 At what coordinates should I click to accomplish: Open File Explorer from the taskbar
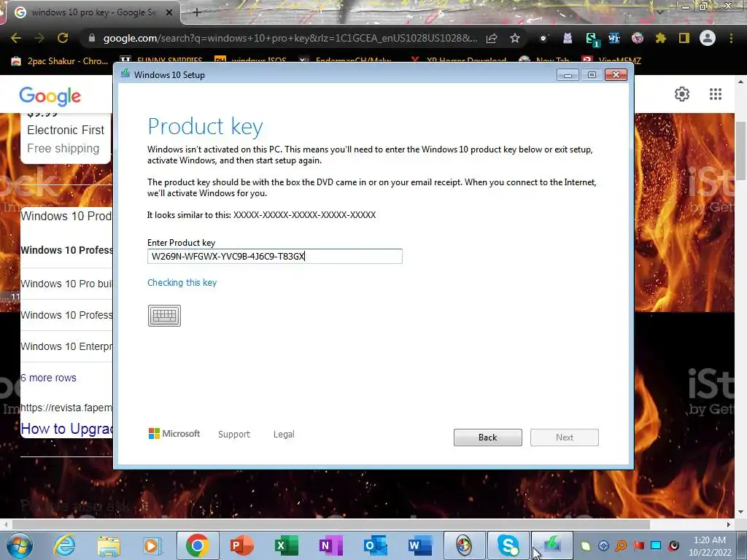pos(109,545)
